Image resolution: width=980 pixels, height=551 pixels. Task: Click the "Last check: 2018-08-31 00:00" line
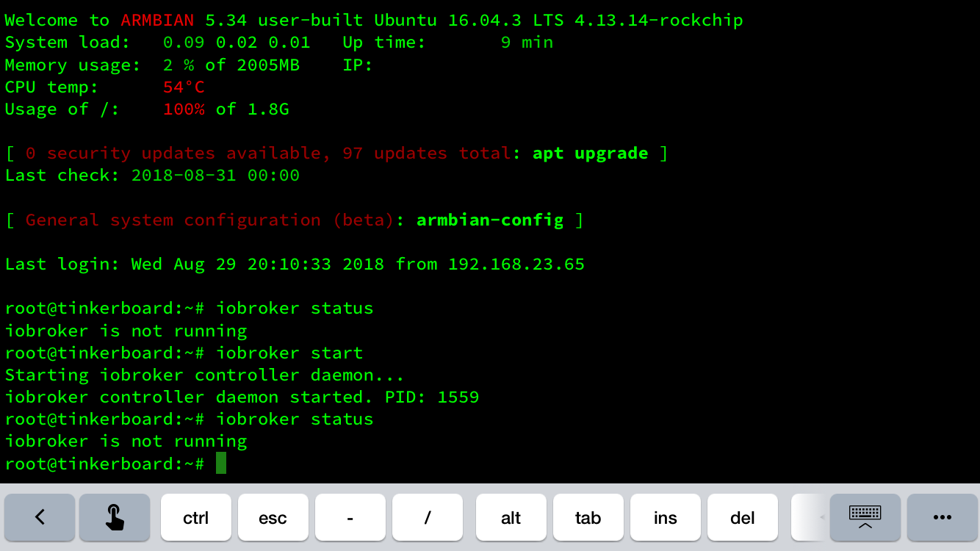(152, 175)
